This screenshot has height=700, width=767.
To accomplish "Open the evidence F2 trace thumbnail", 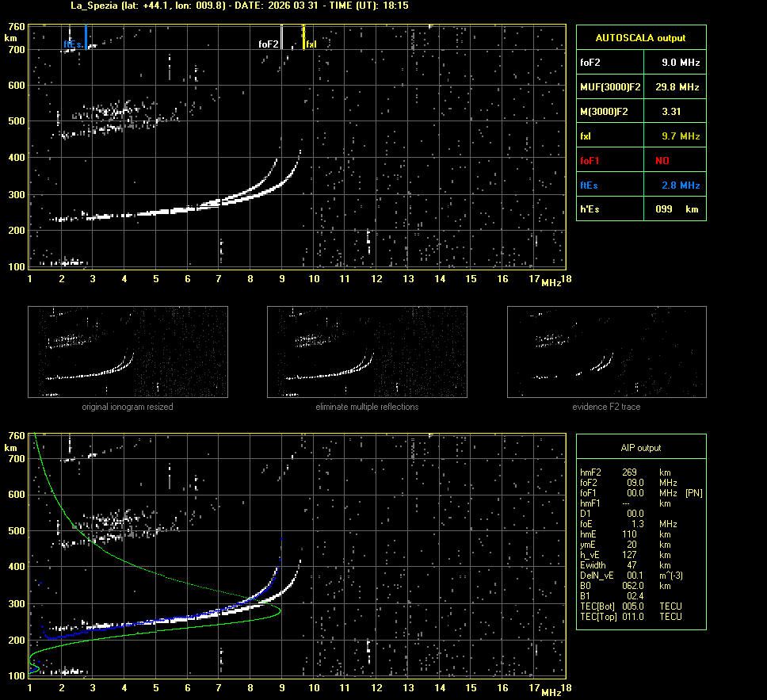I will (x=606, y=352).
